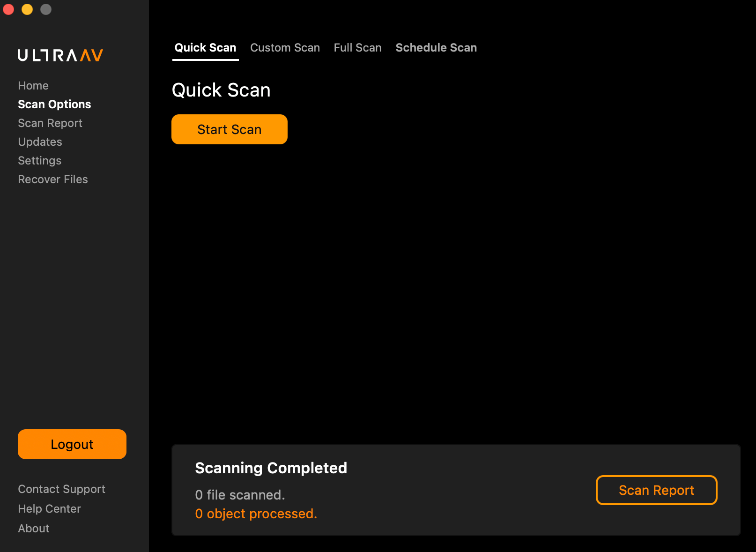Open Scan Report from the sidebar
This screenshot has height=552, width=756.
click(x=50, y=123)
